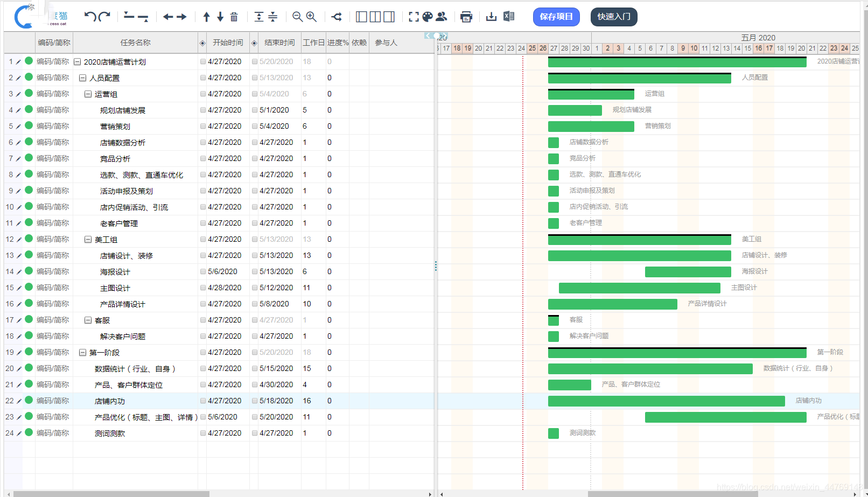
Task: Click the 海报设计 Gantt bar
Action: pyautogui.click(x=688, y=272)
